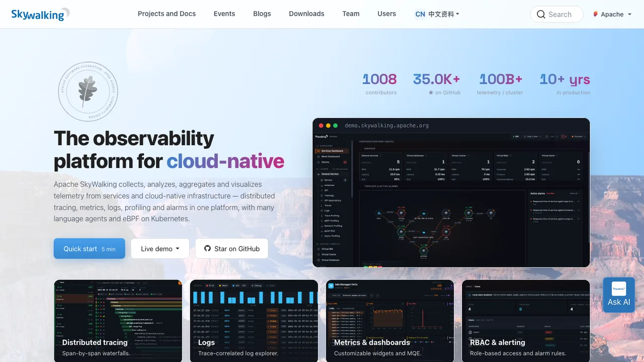Go to Blogs
Screen dimensions: 644x362
pos(262,14)
